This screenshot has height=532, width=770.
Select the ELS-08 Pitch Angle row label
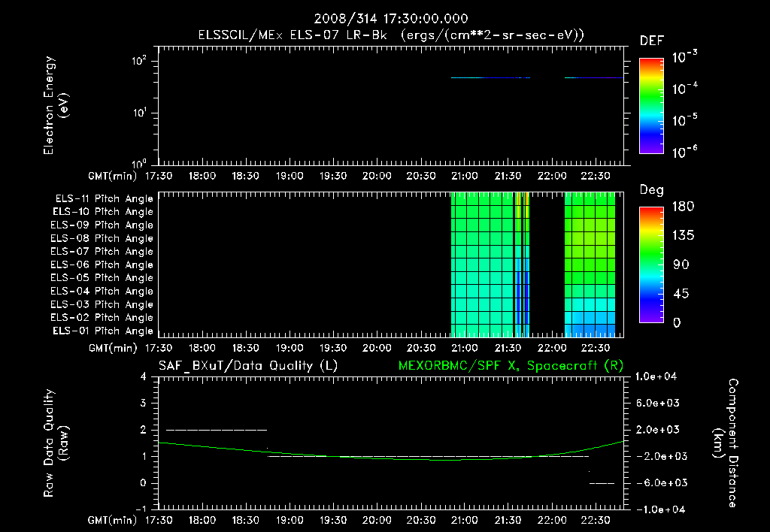tap(102, 238)
